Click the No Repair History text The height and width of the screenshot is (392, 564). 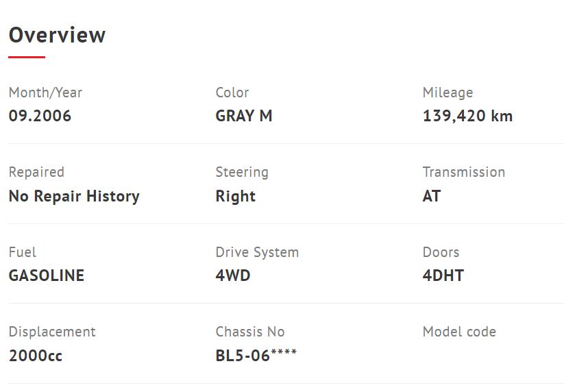pyautogui.click(x=74, y=197)
